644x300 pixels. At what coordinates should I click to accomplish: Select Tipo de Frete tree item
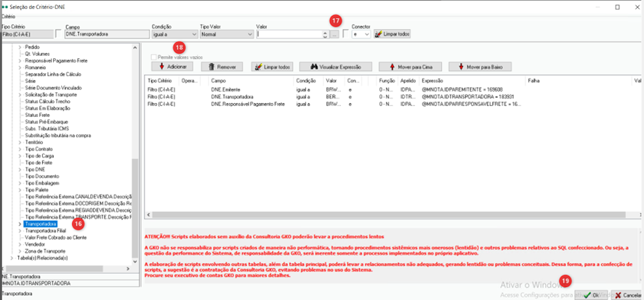(39, 163)
